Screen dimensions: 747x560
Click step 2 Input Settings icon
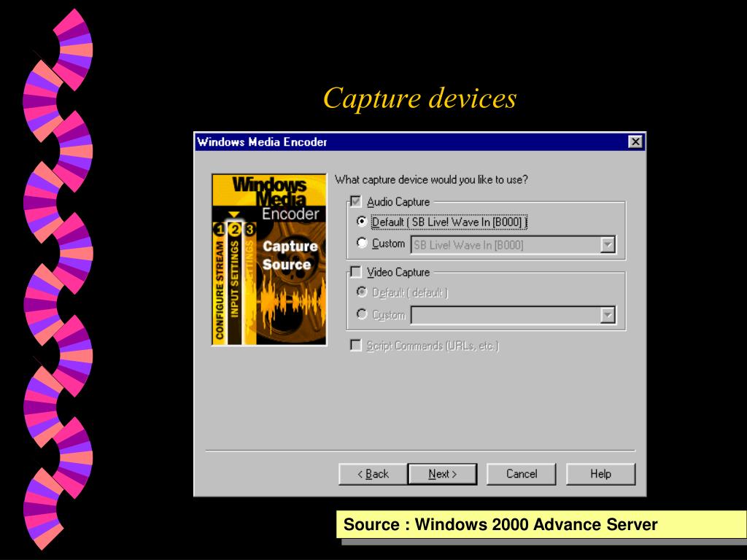(234, 230)
